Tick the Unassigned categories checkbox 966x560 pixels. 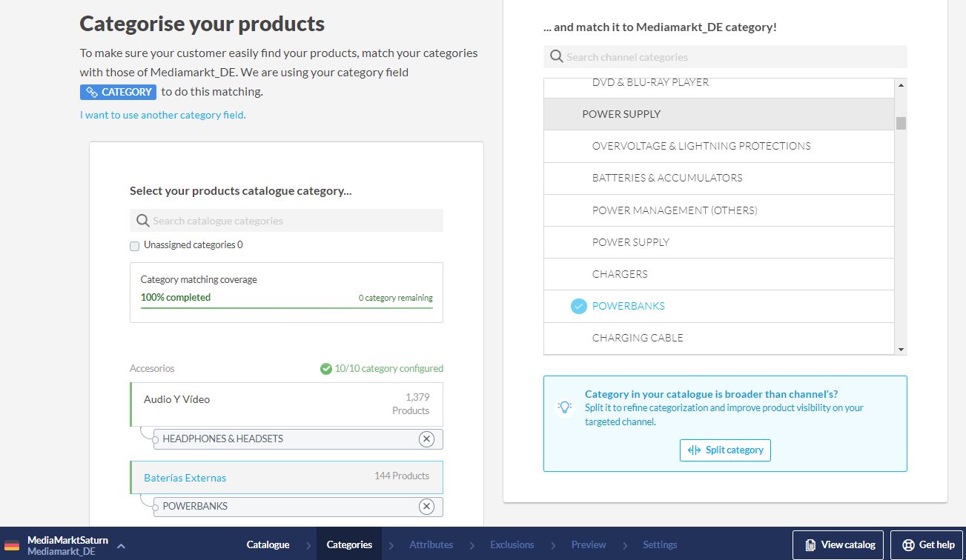pyautogui.click(x=134, y=246)
